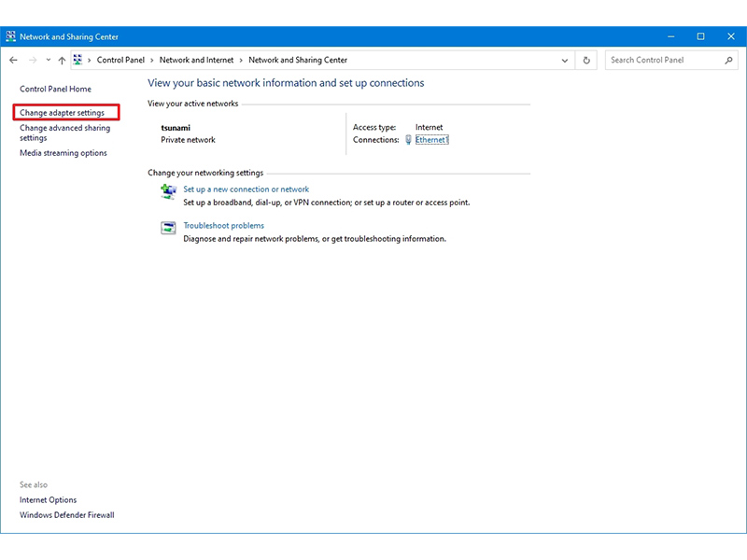Screen dimensions: 747x560
Task: Click the Ethernet connection plug icon
Action: [408, 139]
